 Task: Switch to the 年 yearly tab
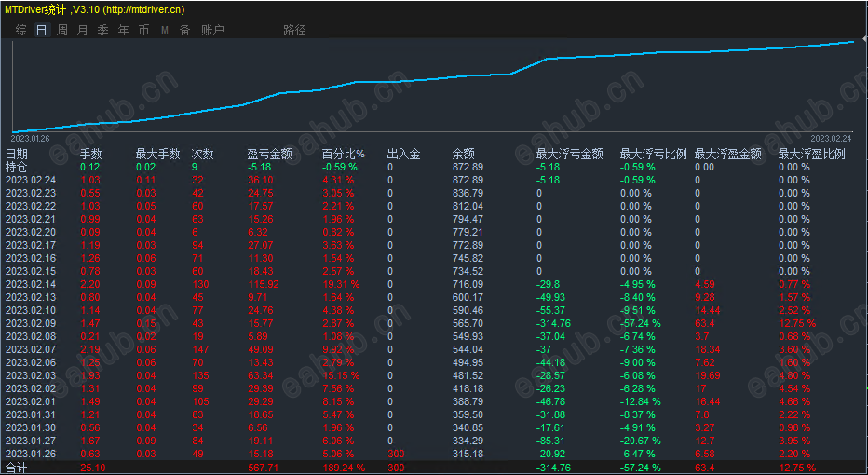coord(124,30)
